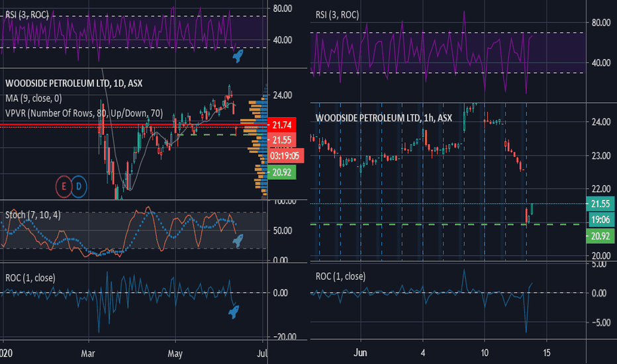Screen dimensions: 617x364
Task: Click the Stoch (7, 10, 4) indicator label
Action: tap(33, 215)
